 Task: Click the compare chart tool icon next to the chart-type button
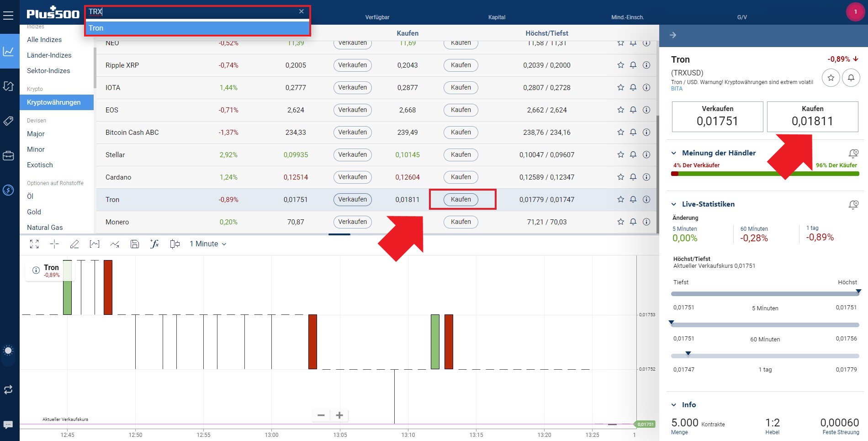[x=115, y=244]
